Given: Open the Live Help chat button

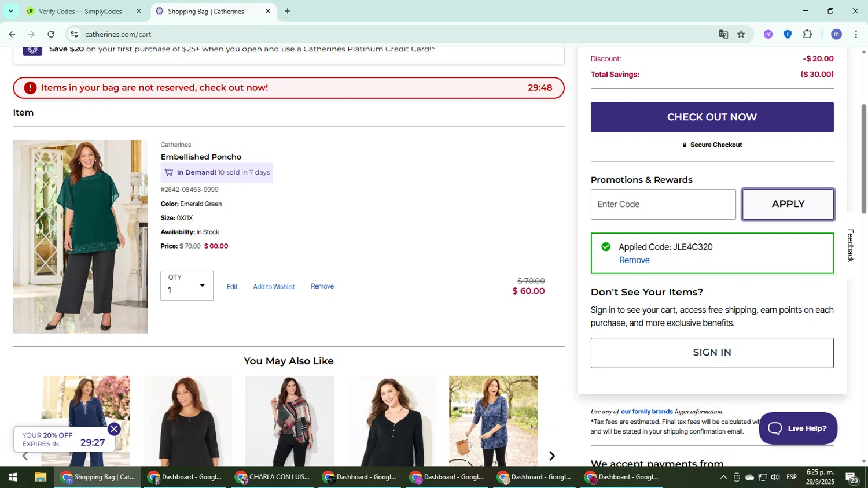Looking at the screenshot, I should click(x=798, y=428).
